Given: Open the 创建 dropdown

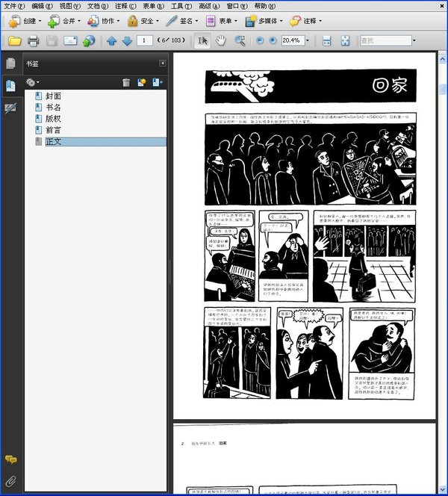Looking at the screenshot, I should coord(25,21).
